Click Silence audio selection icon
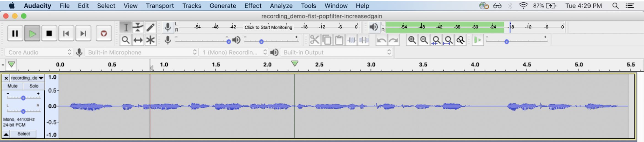Image resolution: width=644 pixels, height=142 pixels. click(364, 40)
